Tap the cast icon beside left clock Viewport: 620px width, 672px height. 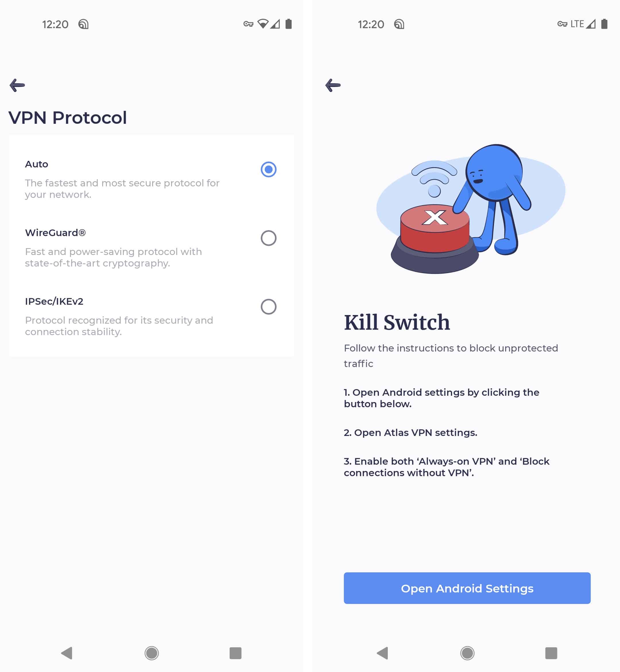coord(84,24)
